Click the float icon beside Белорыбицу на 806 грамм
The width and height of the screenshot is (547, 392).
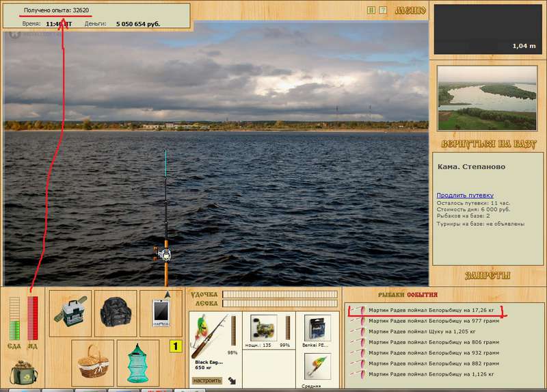tap(358, 342)
